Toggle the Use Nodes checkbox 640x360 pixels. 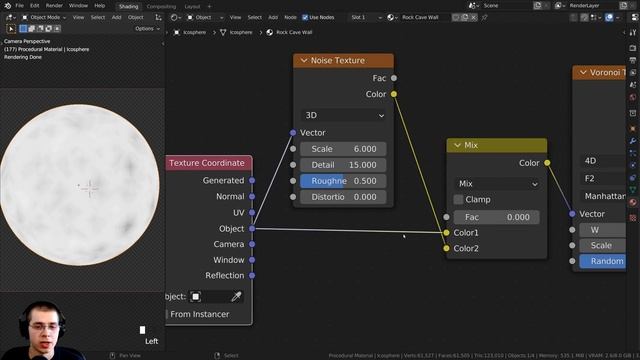[305, 18]
